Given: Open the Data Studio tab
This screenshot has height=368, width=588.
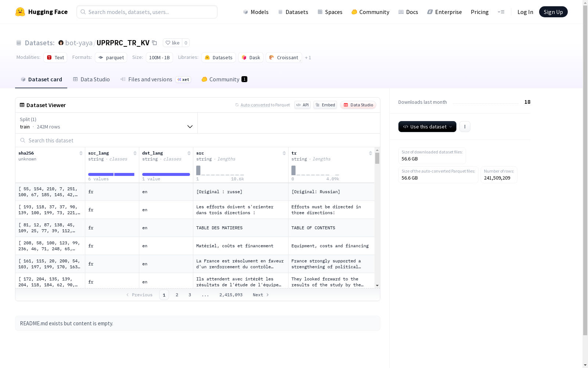Looking at the screenshot, I should 92,79.
